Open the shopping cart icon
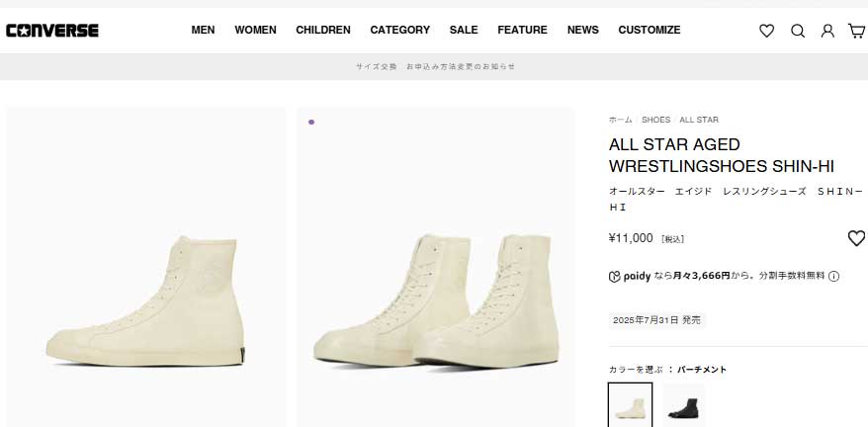Screen dimensions: 868x427 point(856,31)
